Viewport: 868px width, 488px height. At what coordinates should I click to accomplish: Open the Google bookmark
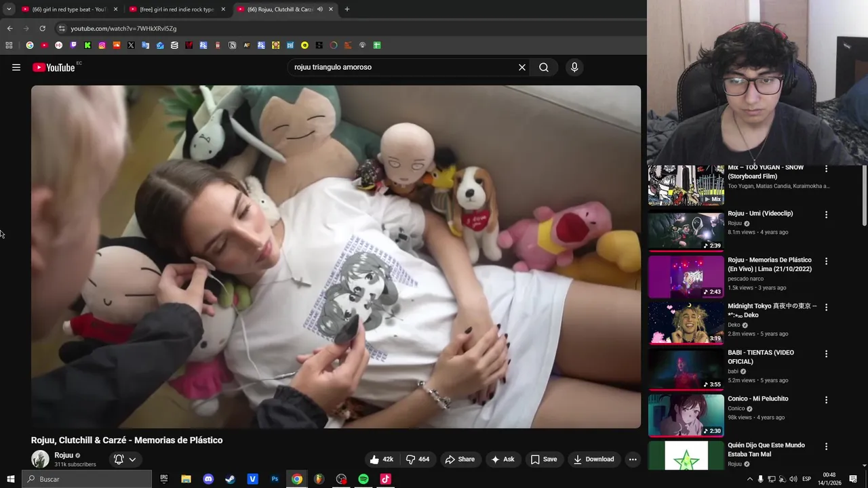point(30,45)
